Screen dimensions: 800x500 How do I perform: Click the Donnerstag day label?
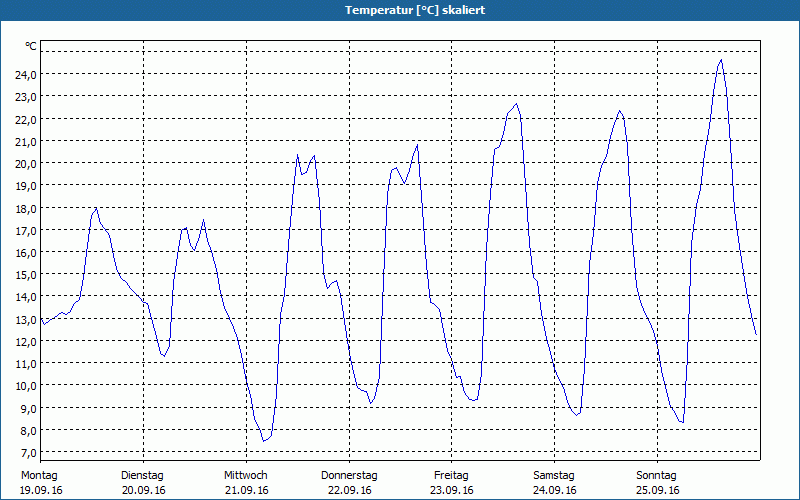click(349, 476)
